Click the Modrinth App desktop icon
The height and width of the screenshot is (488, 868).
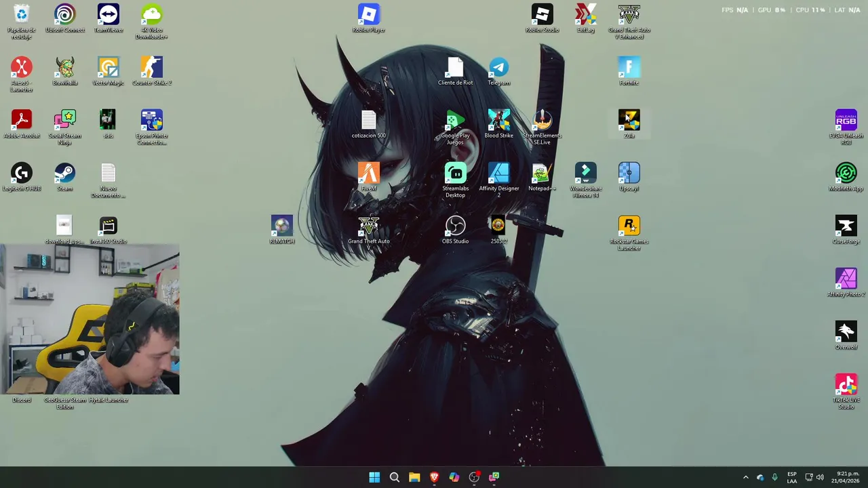(846, 177)
